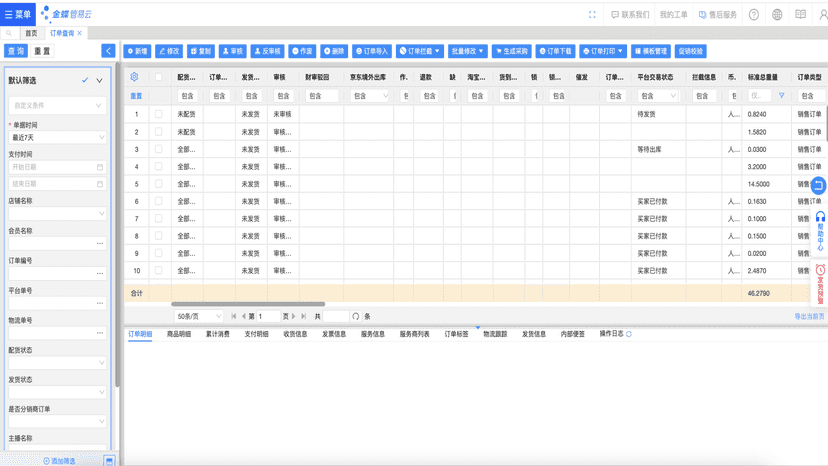Image resolution: width=828 pixels, height=466 pixels.
Task: Click the 订单编号 input field
Action: 58,273
